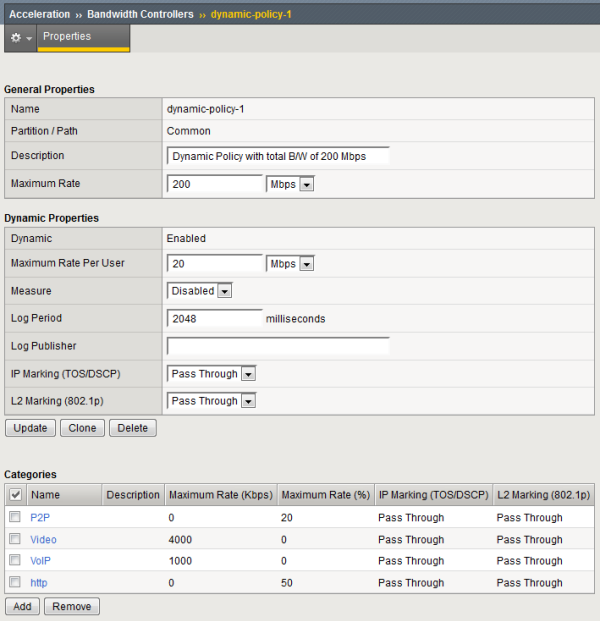Click Bandwidth Controllers in the breadcrumb
Screen dimensions: 600x621
[x=141, y=14]
